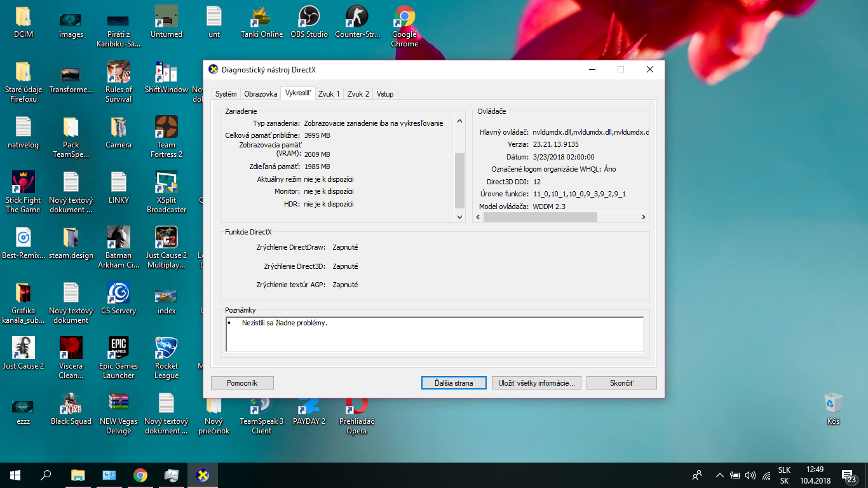Image resolution: width=868 pixels, height=488 pixels.
Task: Select the DCIM folder on the desktop
Action: pos(24,22)
